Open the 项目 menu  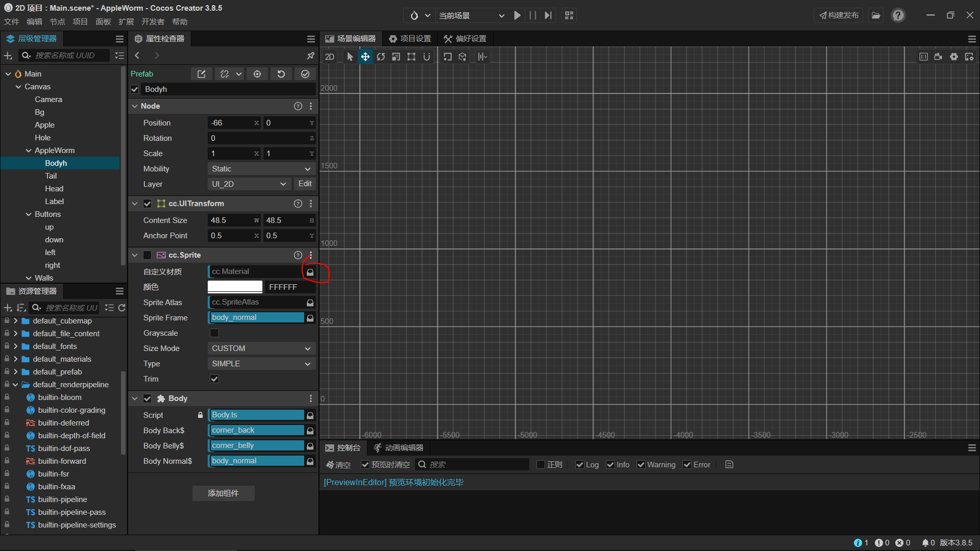point(80,22)
